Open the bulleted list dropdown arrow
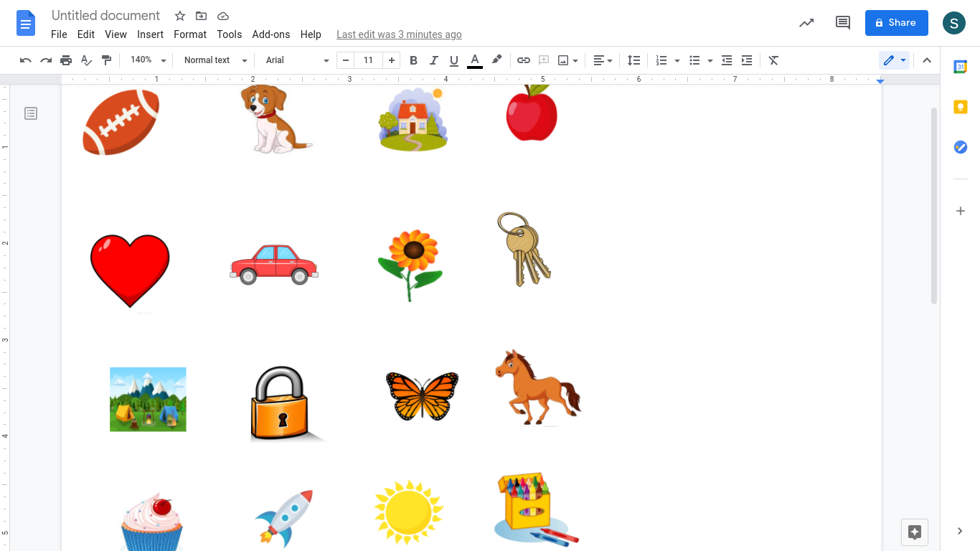The width and height of the screenshot is (980, 551). point(710,60)
